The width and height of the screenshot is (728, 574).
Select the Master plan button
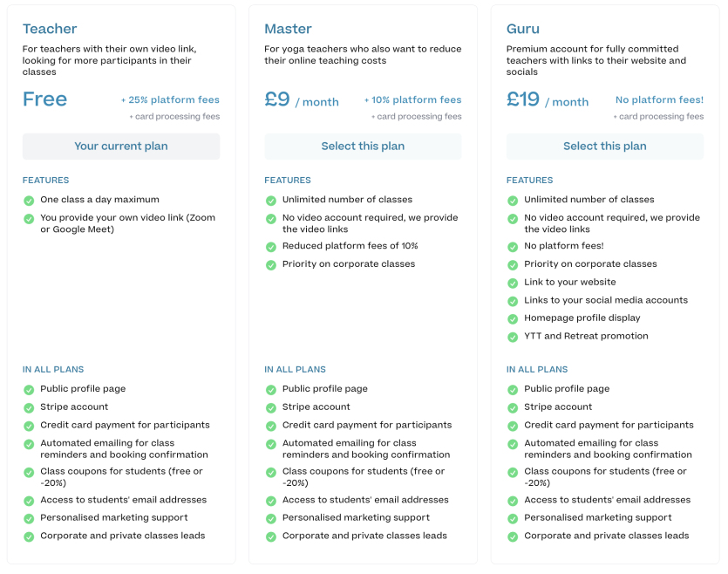tap(363, 147)
